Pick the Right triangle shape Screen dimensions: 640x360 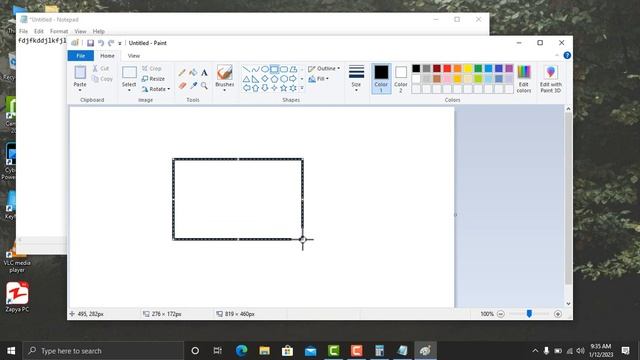[x=256, y=78]
